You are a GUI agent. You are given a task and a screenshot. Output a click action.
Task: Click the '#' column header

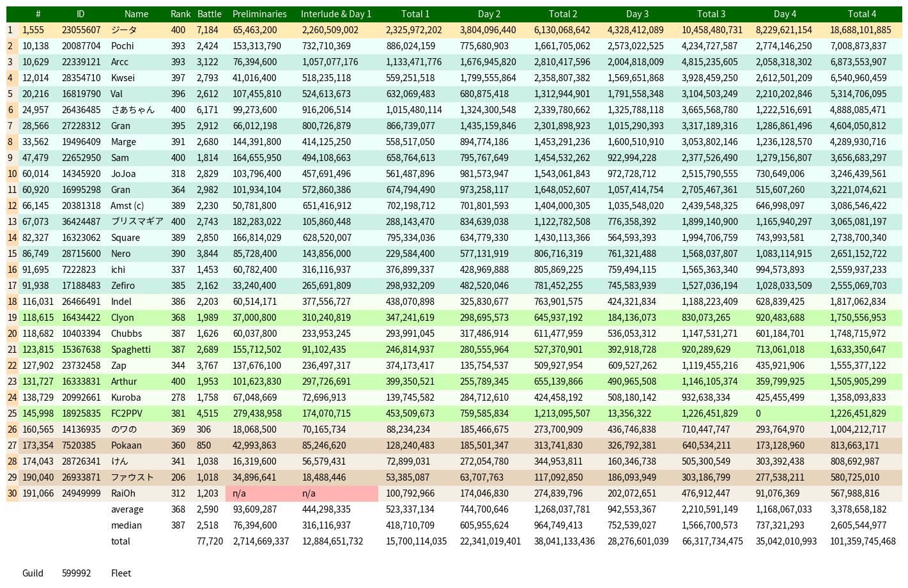[x=38, y=14]
